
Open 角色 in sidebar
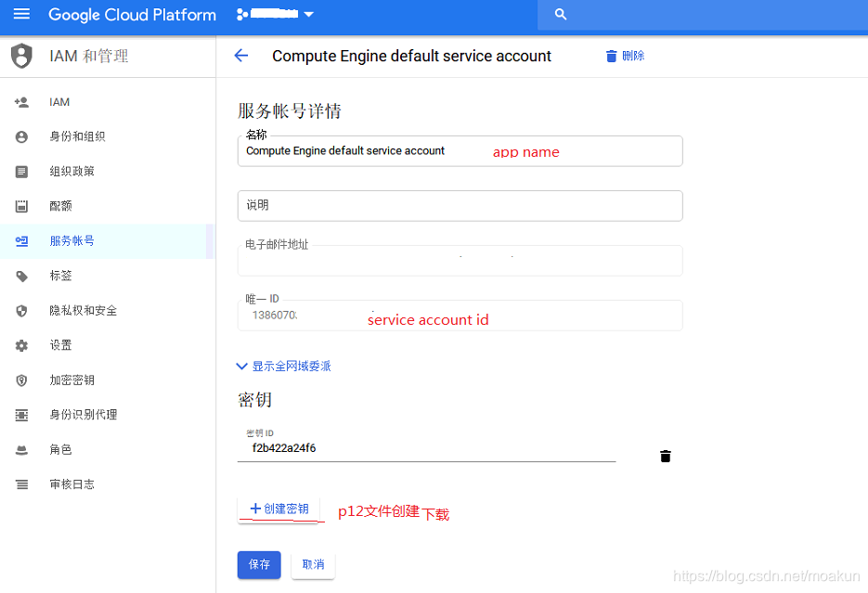108,450
